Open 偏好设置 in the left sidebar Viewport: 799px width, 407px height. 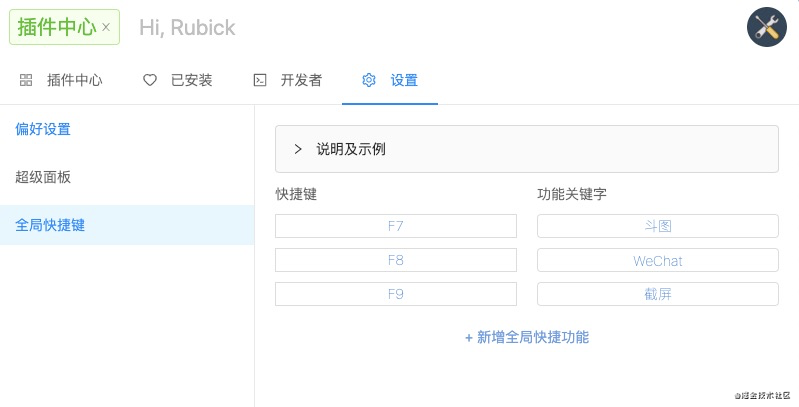coord(43,129)
